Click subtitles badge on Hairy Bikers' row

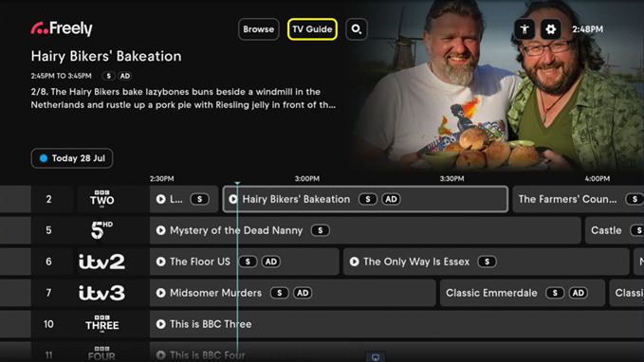coord(368,199)
